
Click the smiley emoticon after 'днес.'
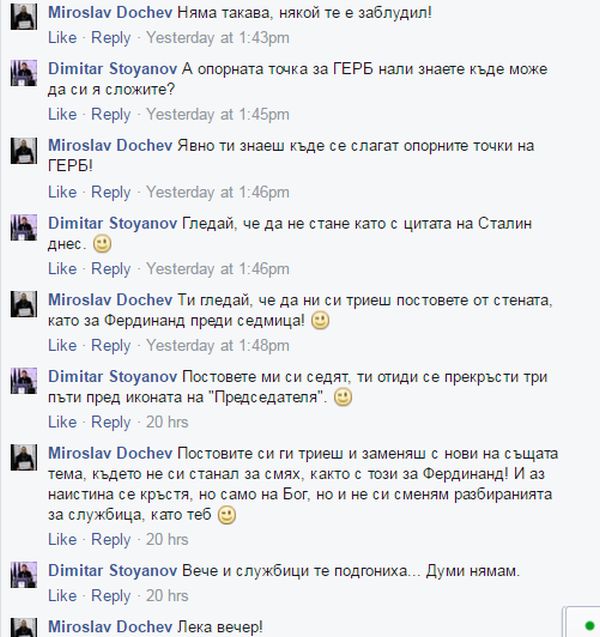102,244
